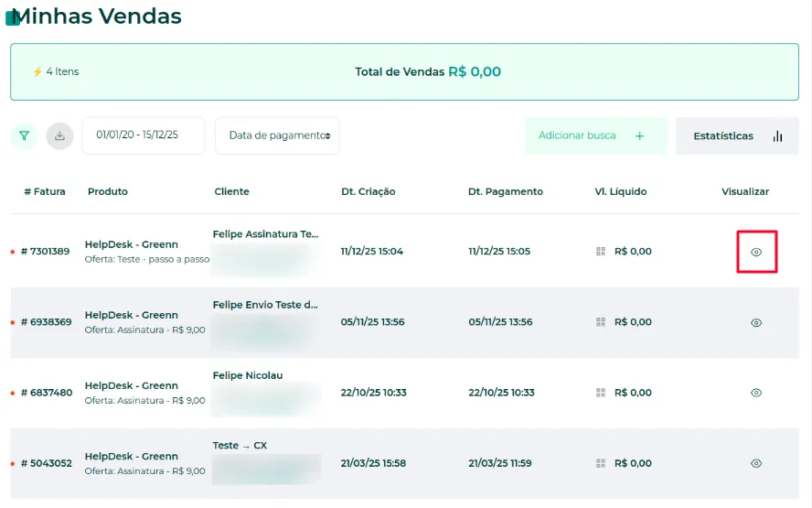This screenshot has width=812, height=508.
Task: Click creation date 22/10/25 10:33
Action: [373, 393]
